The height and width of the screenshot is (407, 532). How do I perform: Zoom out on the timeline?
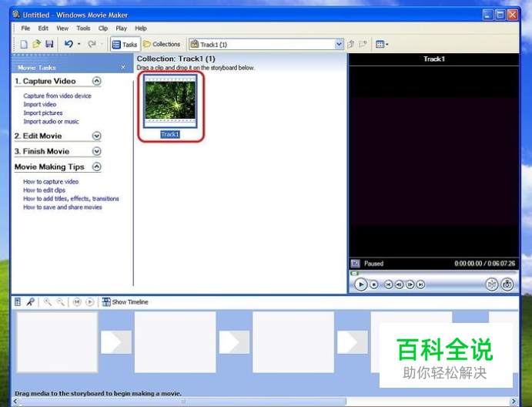tap(60, 301)
